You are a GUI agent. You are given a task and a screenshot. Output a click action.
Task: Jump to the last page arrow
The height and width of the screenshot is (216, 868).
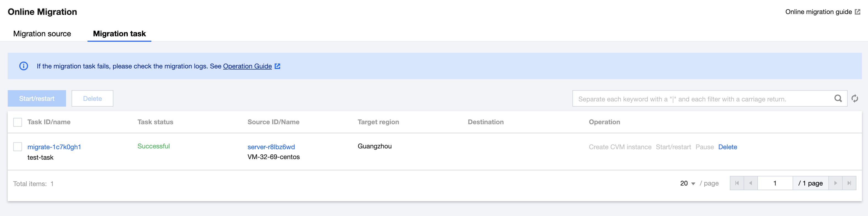(849, 183)
